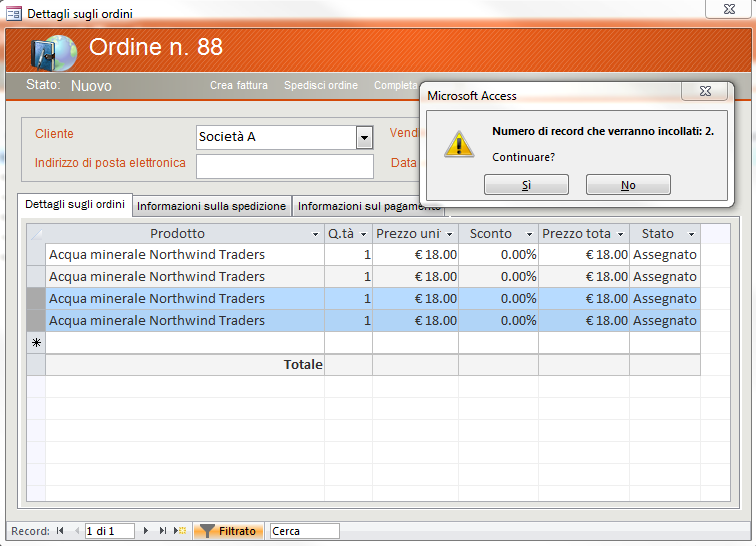Click the fourth row's Acqua minerale product cell

(x=185, y=321)
